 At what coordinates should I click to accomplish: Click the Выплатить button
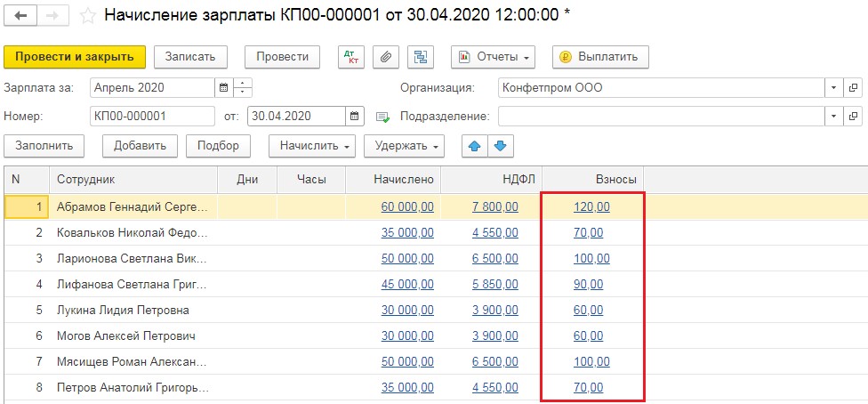point(600,57)
